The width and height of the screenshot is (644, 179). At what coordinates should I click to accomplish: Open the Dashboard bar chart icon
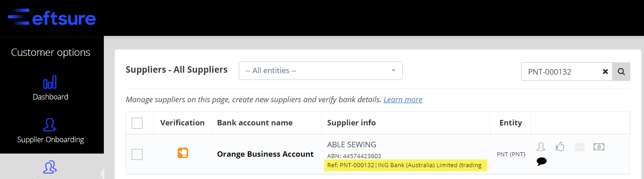click(x=50, y=83)
